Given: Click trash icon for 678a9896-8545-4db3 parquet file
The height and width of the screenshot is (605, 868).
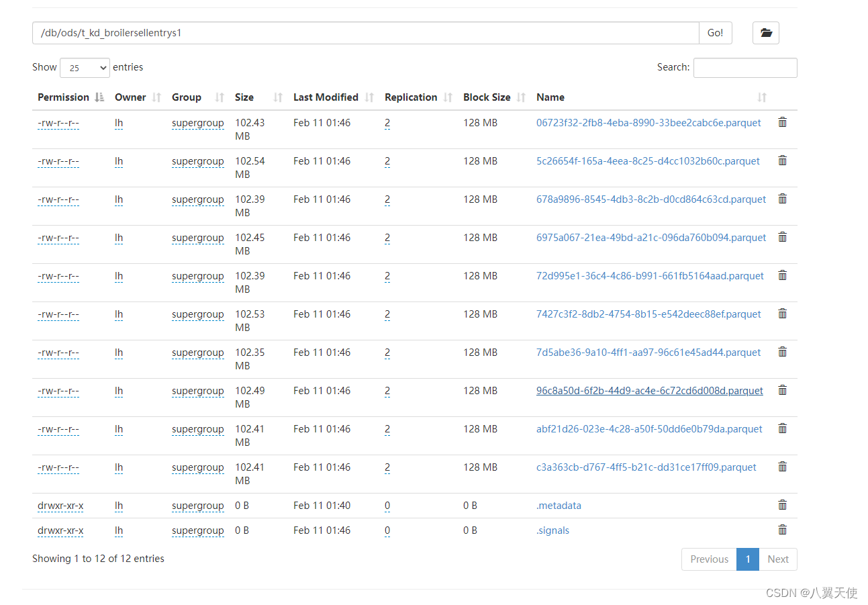Looking at the screenshot, I should (x=782, y=199).
